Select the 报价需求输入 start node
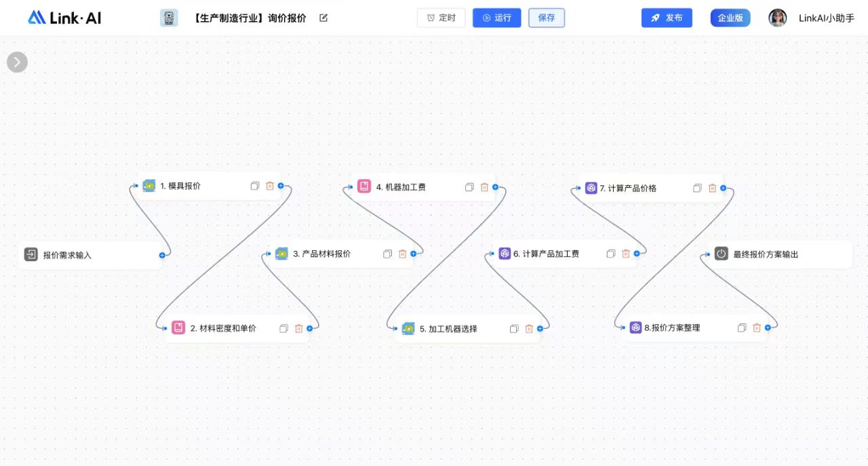868x466 pixels. [91, 255]
